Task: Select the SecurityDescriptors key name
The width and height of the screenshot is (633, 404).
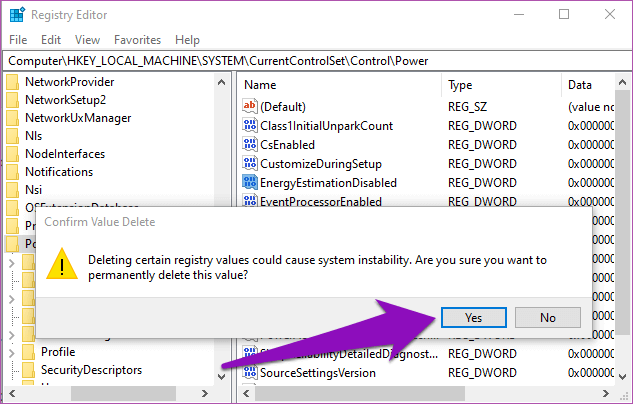Action: pos(91,370)
